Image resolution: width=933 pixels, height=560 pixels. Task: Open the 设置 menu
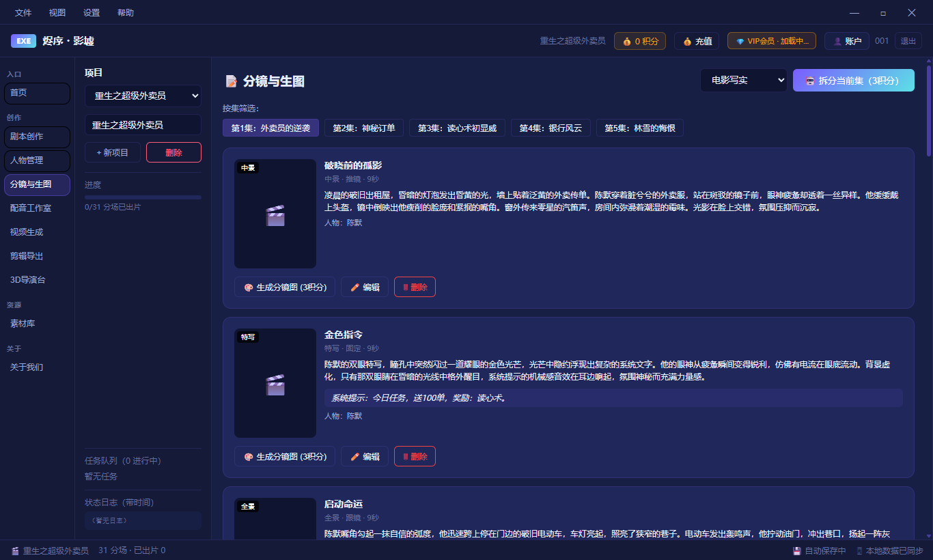(x=92, y=13)
